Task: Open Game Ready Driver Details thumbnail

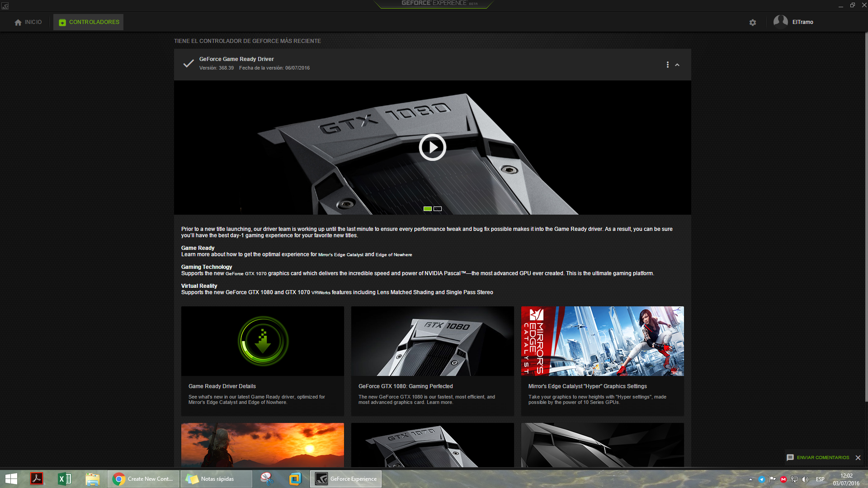Action: point(263,341)
